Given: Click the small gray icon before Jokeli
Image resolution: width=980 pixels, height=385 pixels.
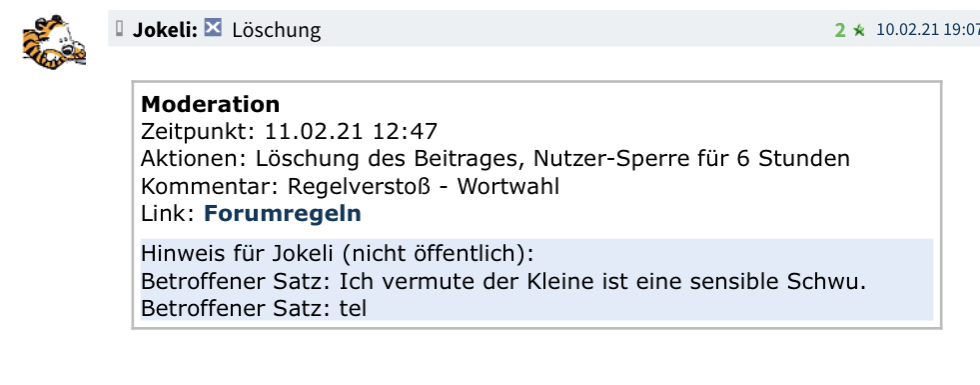Looking at the screenshot, I should (x=119, y=28).
